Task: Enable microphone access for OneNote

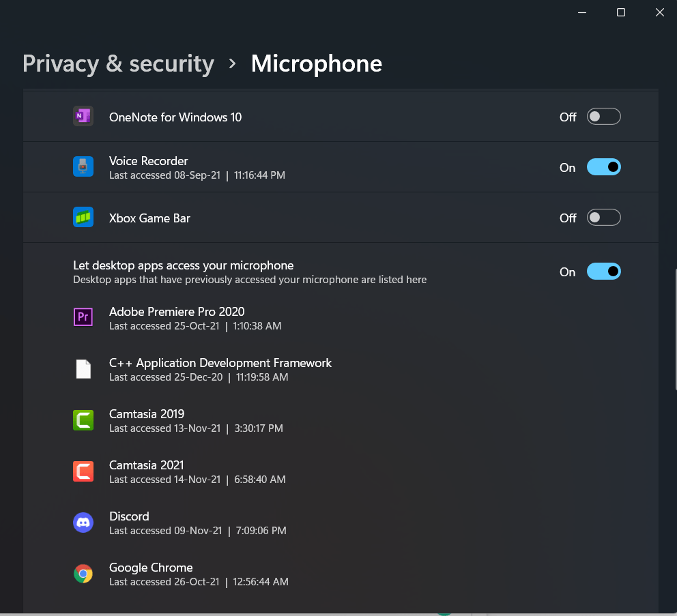Action: [x=603, y=117]
